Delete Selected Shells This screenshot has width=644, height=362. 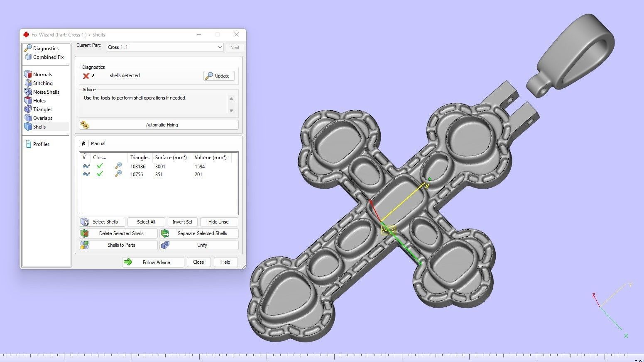[x=118, y=233]
